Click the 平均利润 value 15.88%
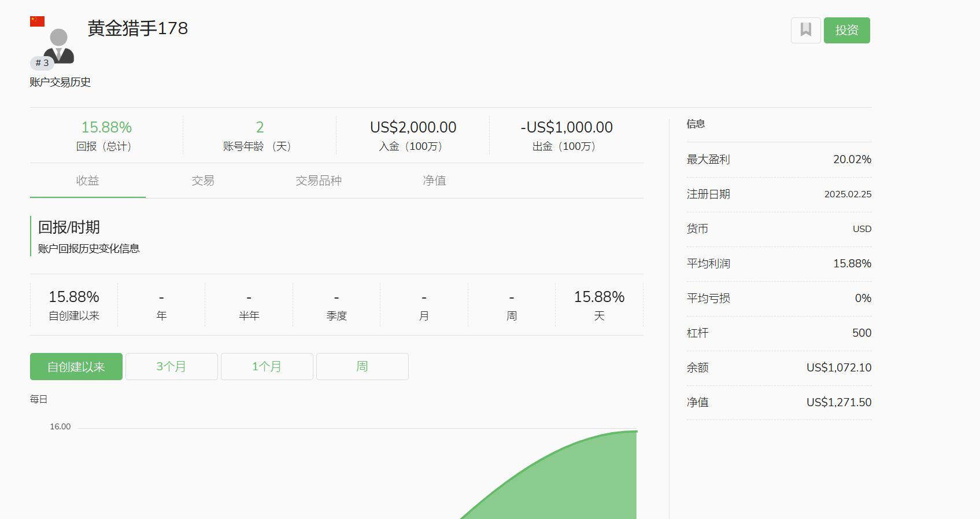Screen dimensions: 980x519 pos(852,264)
